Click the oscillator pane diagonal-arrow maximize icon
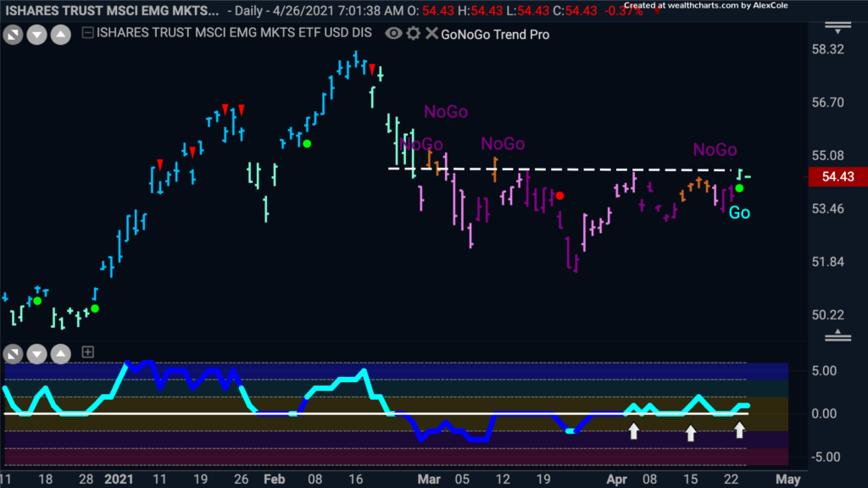Screen dimensions: 868x488 pos(13,353)
